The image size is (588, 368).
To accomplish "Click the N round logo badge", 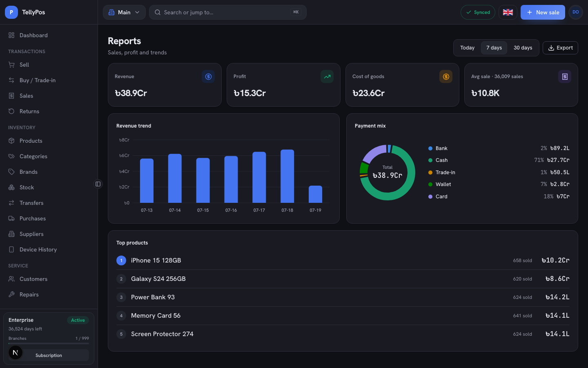I will pos(16,352).
